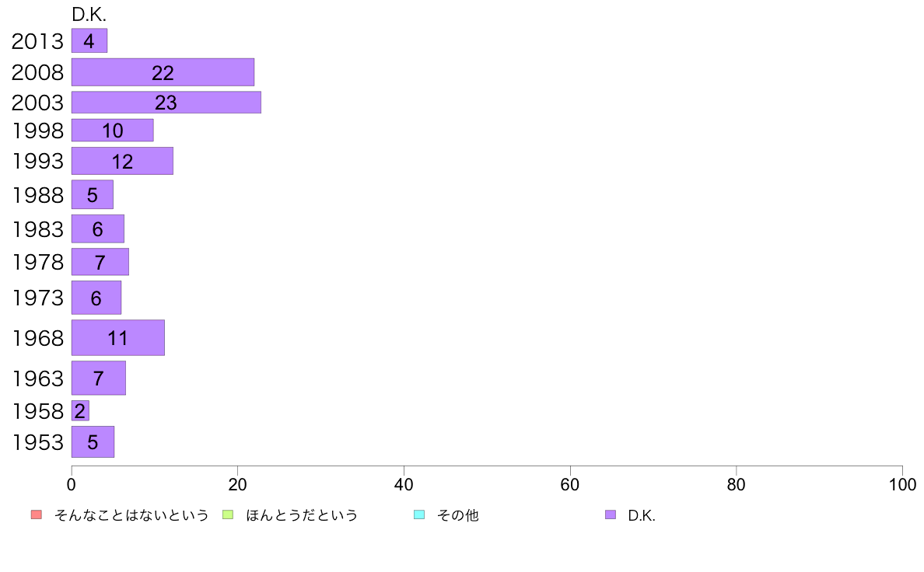Click the 1998 bar with value 10
Screen dimensions: 924x572
click(x=113, y=131)
